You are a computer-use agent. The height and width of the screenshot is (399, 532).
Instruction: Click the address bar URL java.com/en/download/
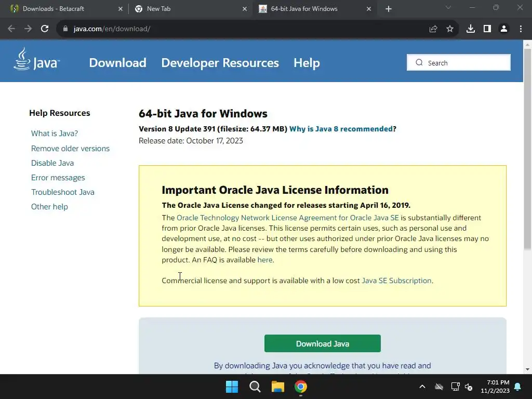coord(112,29)
